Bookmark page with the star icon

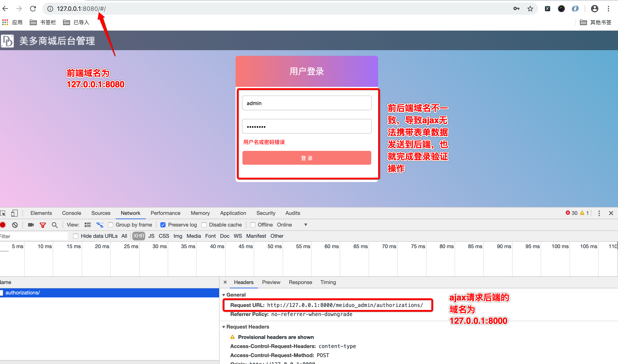pyautogui.click(x=530, y=9)
